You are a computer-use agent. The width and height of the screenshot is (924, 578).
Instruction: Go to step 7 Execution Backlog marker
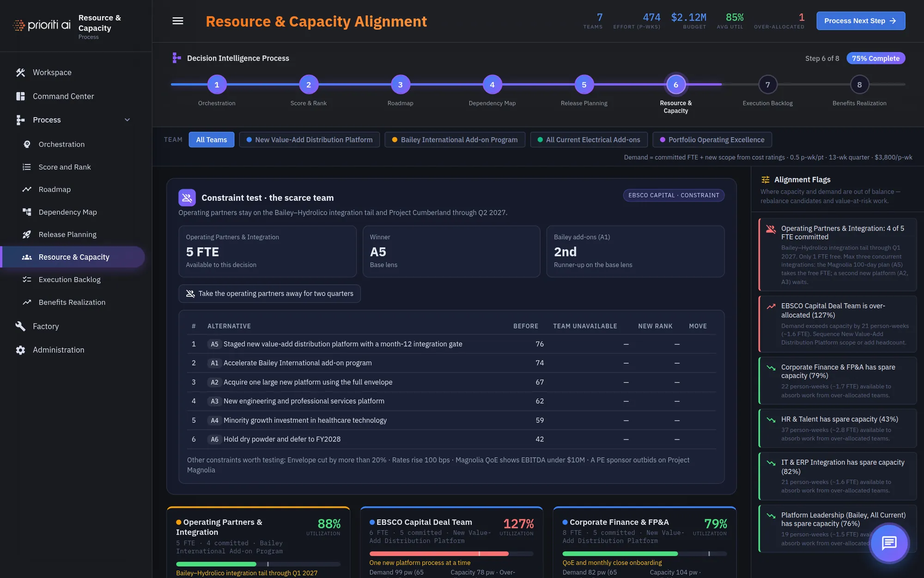pos(767,85)
